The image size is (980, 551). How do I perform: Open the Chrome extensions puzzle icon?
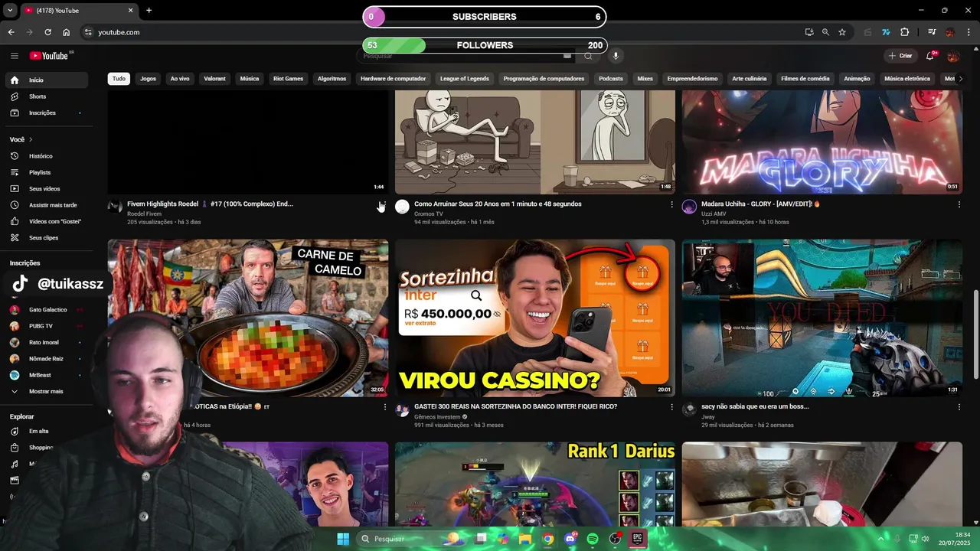[905, 32]
